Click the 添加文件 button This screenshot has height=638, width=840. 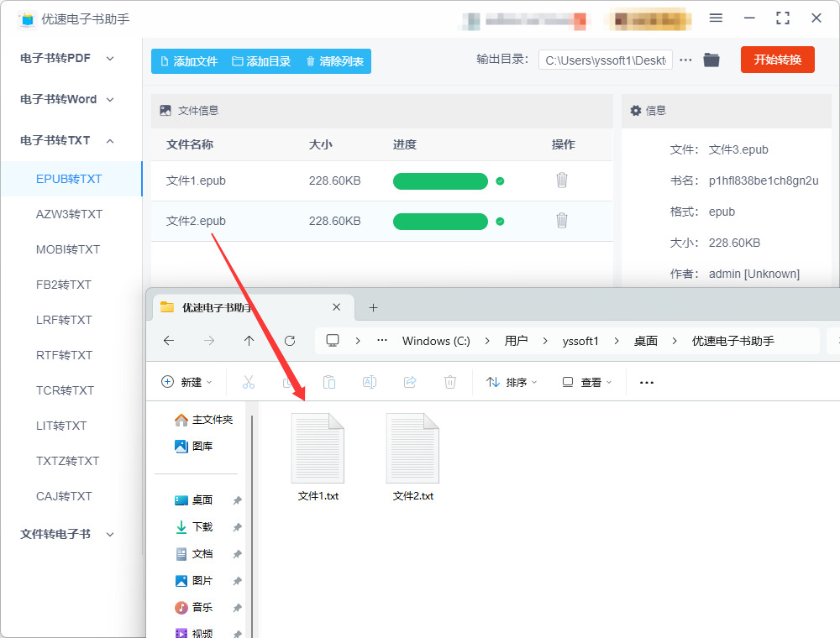[189, 61]
